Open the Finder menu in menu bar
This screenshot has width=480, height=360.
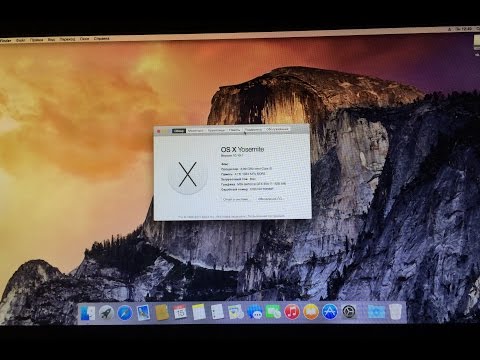tap(6, 40)
